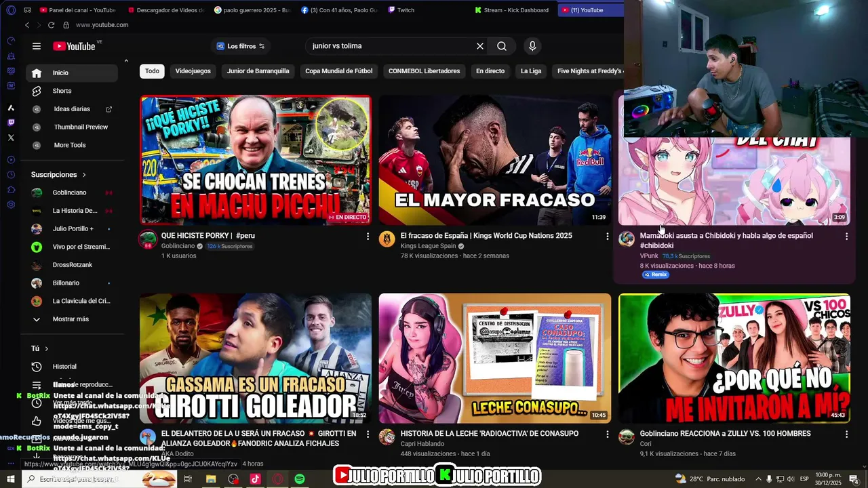Open more options for El fracaso de España video
Image resolution: width=868 pixels, height=488 pixels.
tap(607, 236)
